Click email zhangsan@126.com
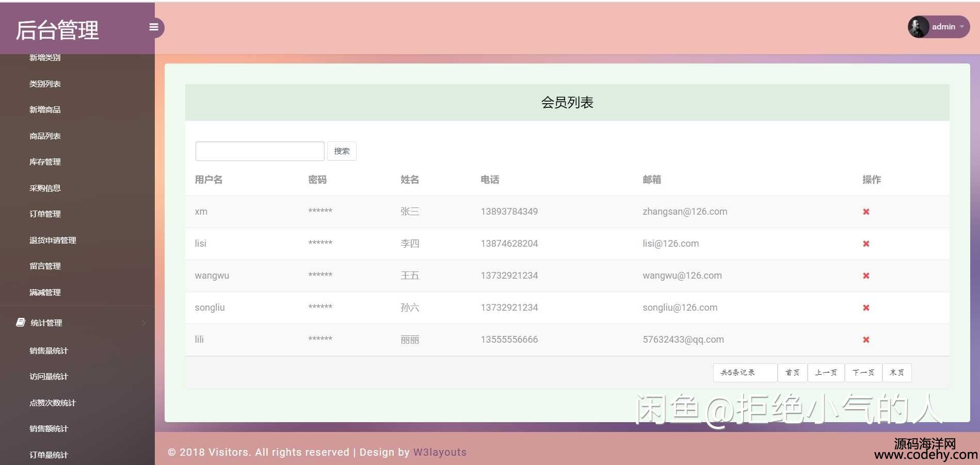Image resolution: width=980 pixels, height=465 pixels. click(x=685, y=212)
